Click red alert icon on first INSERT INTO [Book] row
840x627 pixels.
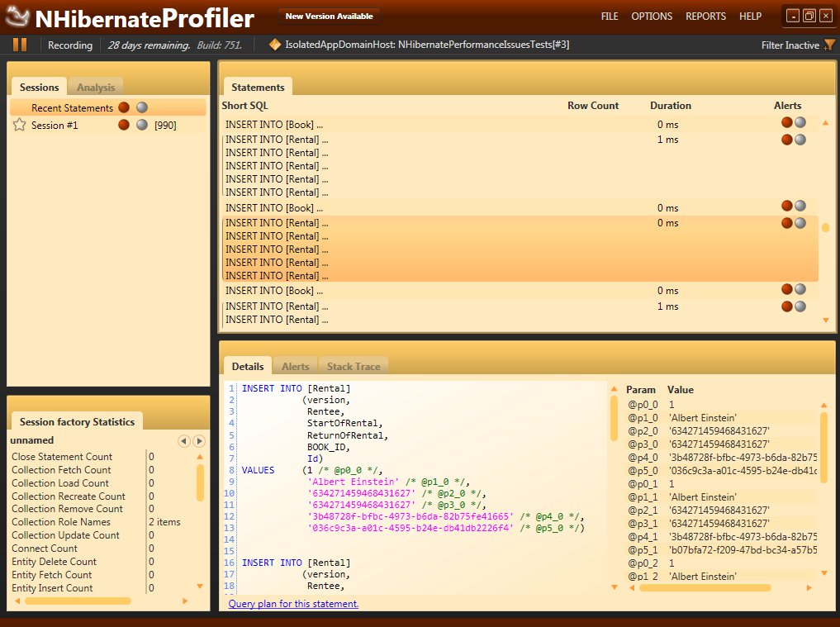[x=787, y=122]
